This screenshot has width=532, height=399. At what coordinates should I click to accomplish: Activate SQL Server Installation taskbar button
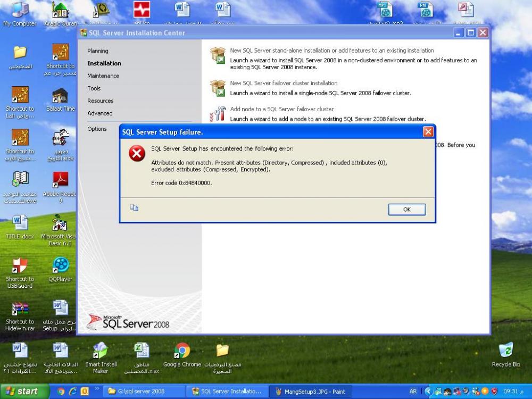227,391
